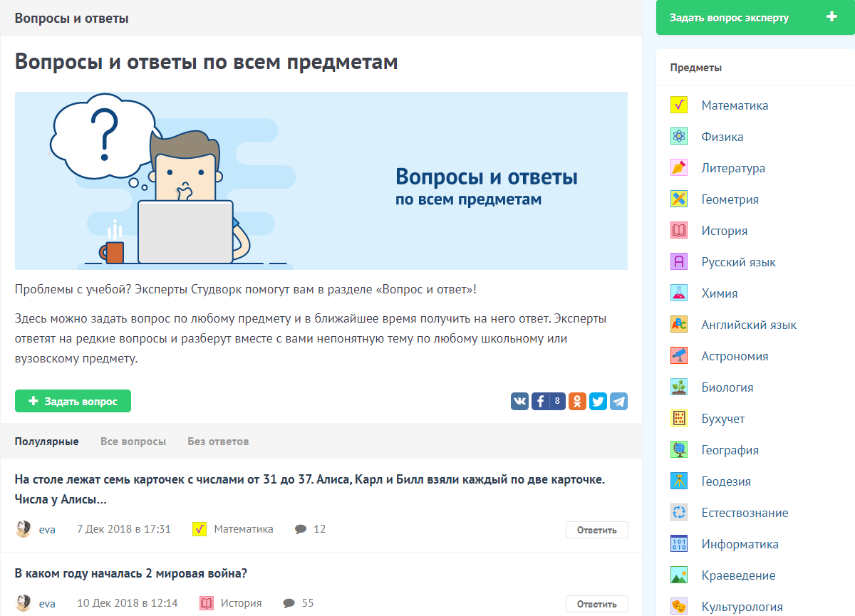Select the Популярные tab
The height and width of the screenshot is (616, 855).
click(46, 442)
